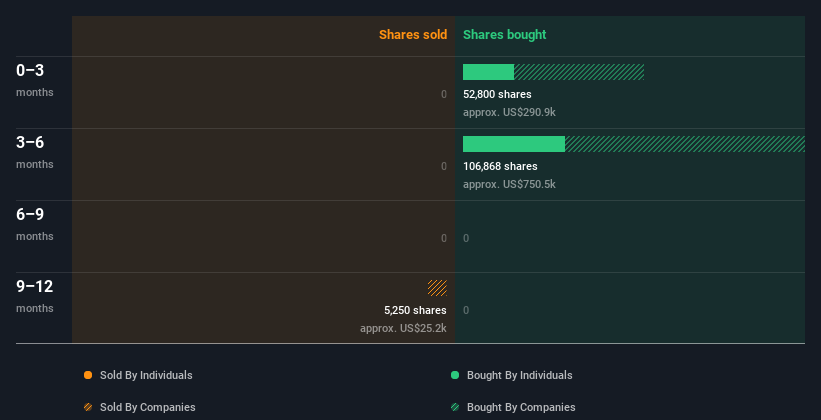Click the 9–12 months row label
Screen dimensions: 821x420
tap(35, 296)
